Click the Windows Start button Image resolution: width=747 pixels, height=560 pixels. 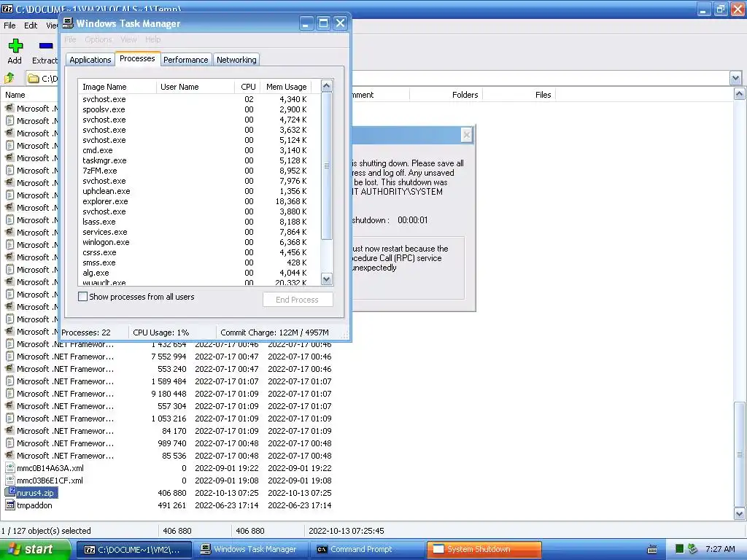click(x=34, y=549)
